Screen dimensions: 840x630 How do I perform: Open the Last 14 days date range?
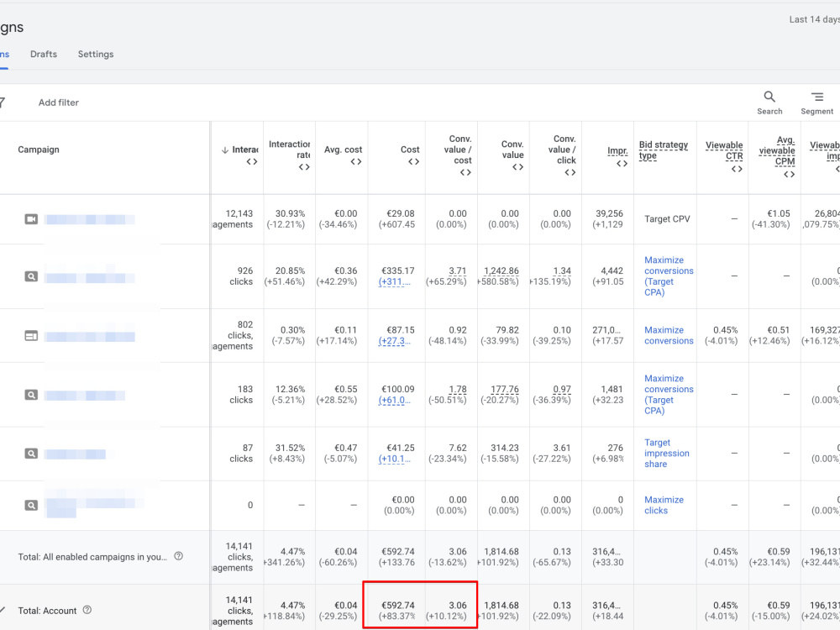click(814, 19)
